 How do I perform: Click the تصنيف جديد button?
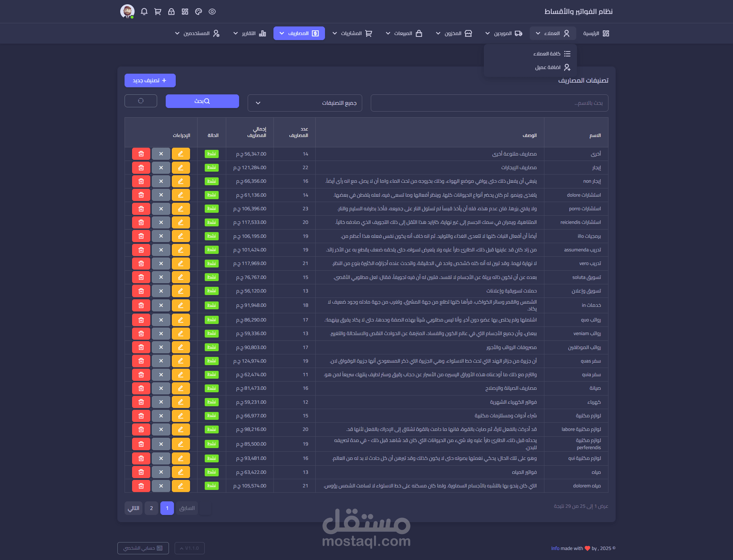150,80
